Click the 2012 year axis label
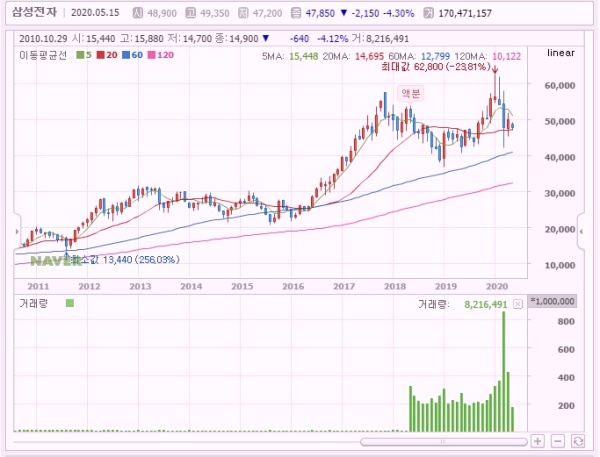The width and height of the screenshot is (600, 457). (89, 287)
